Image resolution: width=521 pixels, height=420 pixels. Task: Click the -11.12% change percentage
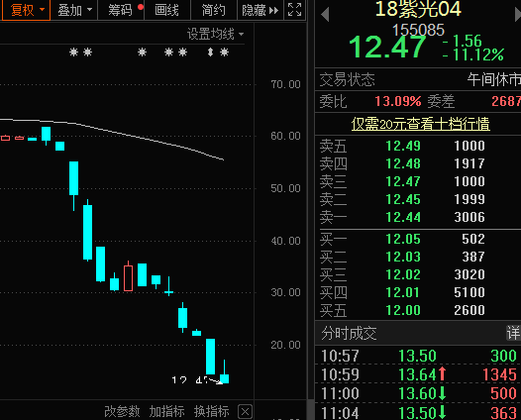[x=474, y=54]
